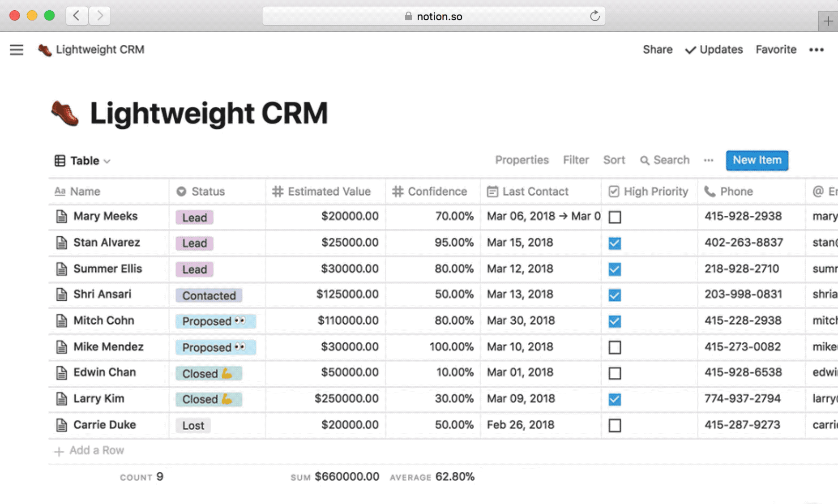The width and height of the screenshot is (838, 504).
Task: Click the page icon for Edwin Chan
Action: coord(61,373)
